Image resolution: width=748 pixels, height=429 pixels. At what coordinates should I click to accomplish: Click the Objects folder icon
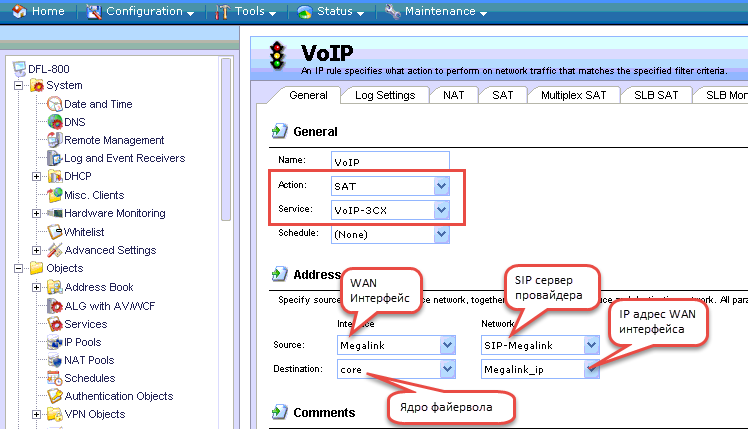click(x=37, y=268)
